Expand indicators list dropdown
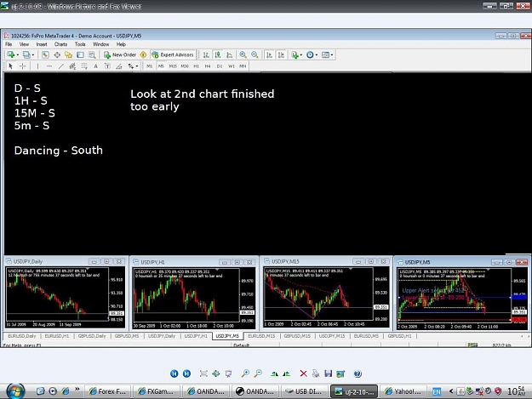Screen dimensions: 532x399 pos(301,55)
